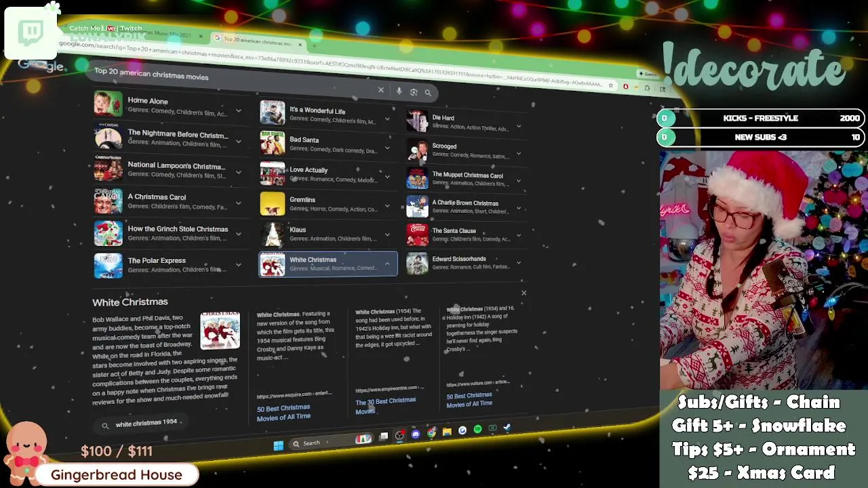This screenshot has width=868, height=488.
Task: Click the KICKS - FREESTYLE goal bar
Action: 760,118
